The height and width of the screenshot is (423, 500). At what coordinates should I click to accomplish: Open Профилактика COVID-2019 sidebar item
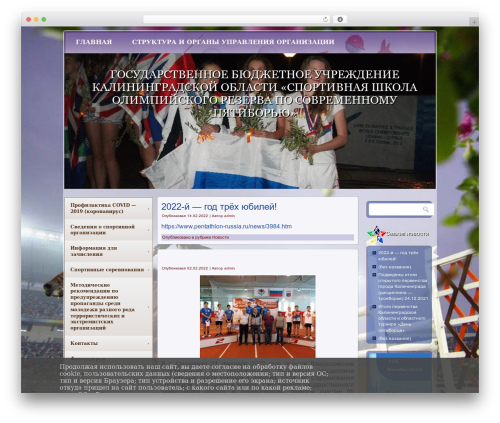[108, 208]
